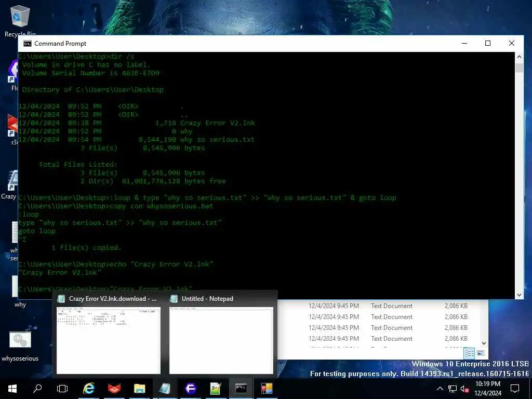Click the 'Volume Serial Number is A63E-E7D9' line
532x399 pixels.
(x=90, y=73)
